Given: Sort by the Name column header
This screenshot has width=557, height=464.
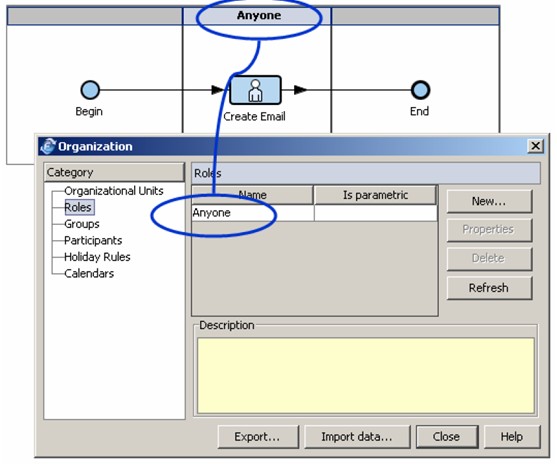Looking at the screenshot, I should [253, 195].
